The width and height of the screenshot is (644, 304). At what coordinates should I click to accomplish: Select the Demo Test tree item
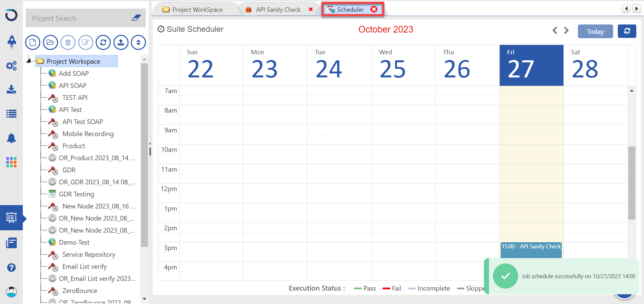pyautogui.click(x=74, y=242)
